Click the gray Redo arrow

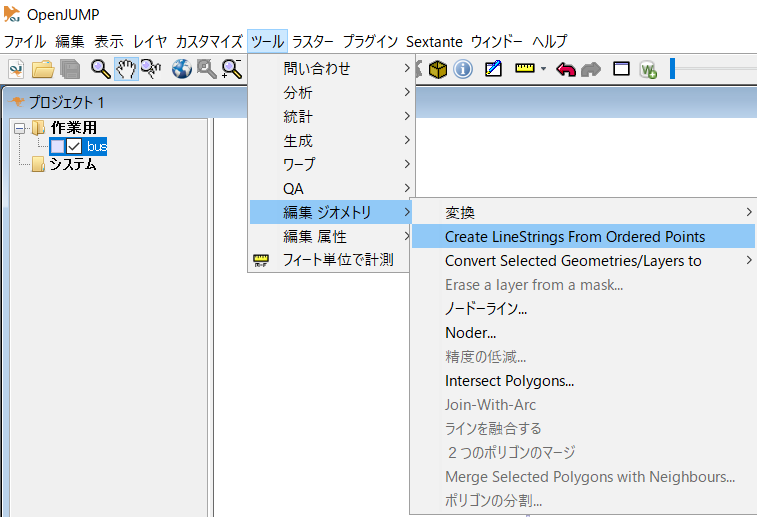(x=590, y=70)
